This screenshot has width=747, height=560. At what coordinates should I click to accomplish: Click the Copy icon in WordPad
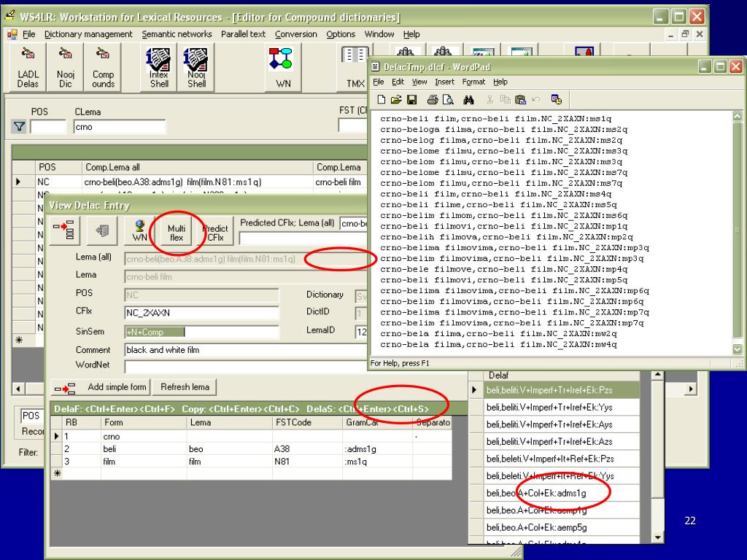[505, 99]
